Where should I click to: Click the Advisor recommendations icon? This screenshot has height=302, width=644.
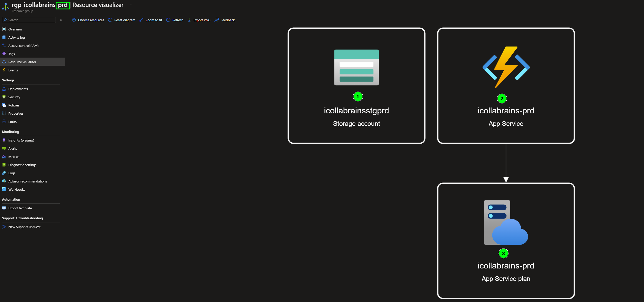4,181
